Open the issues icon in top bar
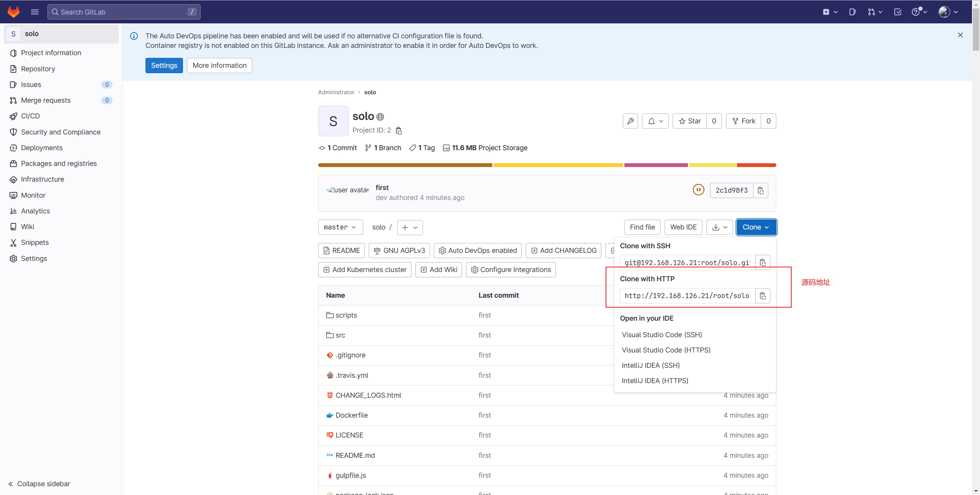Viewport: 980px width, 495px height. [x=853, y=12]
